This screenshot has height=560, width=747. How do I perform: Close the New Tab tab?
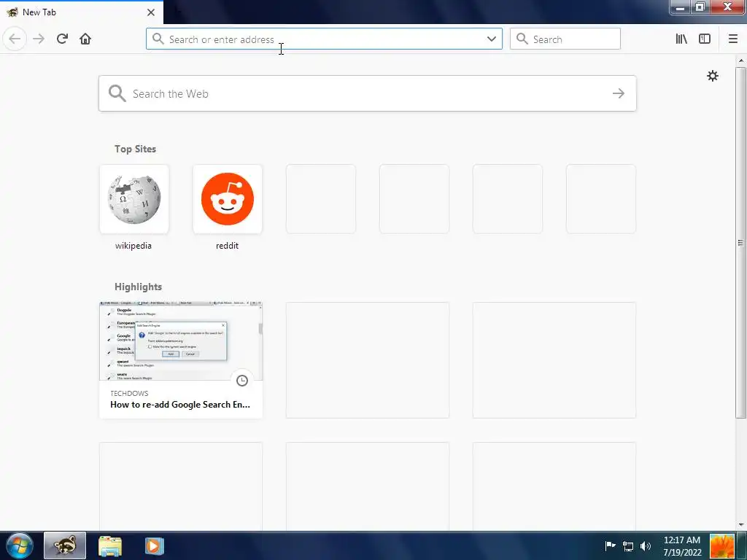pos(151,12)
